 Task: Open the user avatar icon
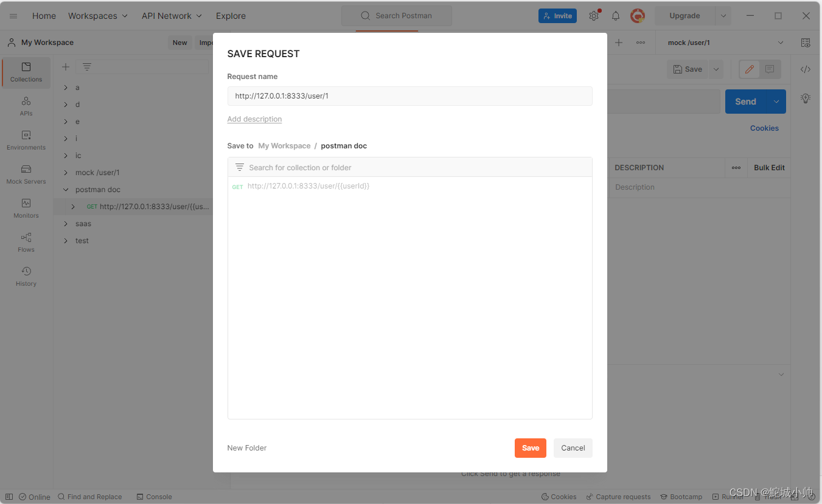tap(637, 16)
